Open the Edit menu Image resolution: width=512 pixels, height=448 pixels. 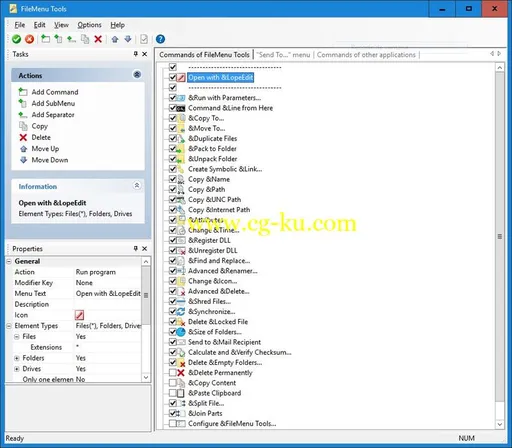[x=39, y=25]
